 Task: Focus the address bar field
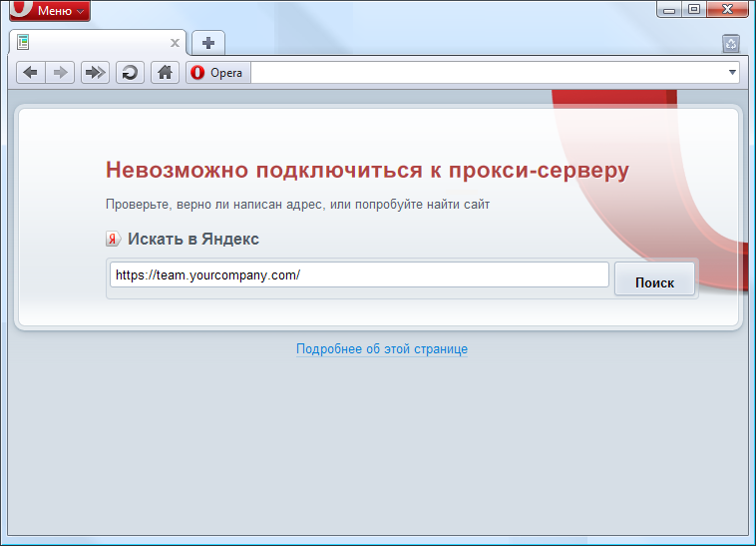pyautogui.click(x=487, y=73)
